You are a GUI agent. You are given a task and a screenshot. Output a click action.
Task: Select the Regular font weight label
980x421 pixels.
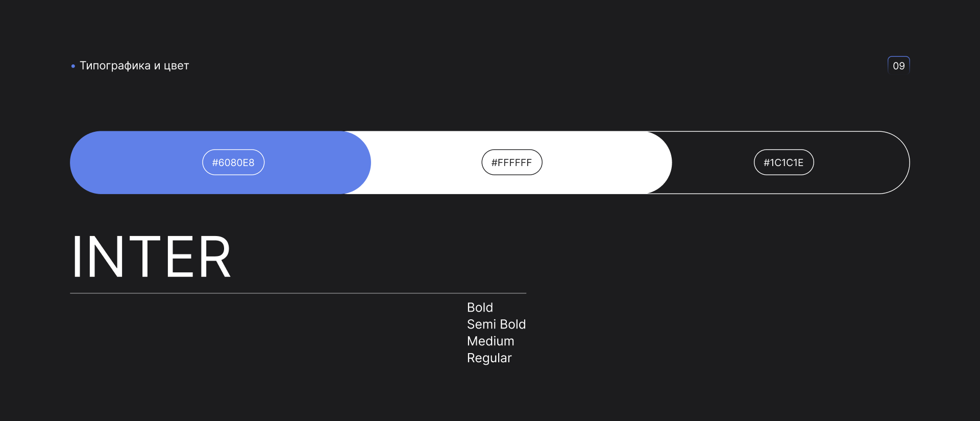tap(489, 358)
